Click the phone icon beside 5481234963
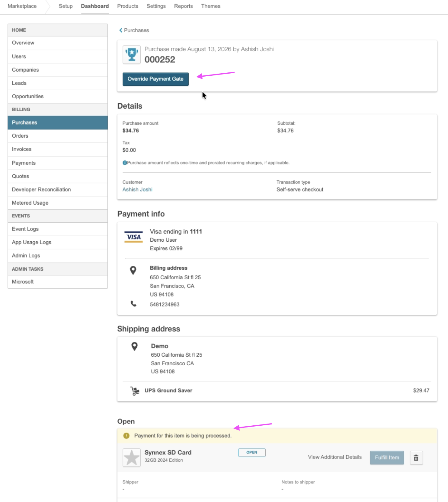Image resolution: width=448 pixels, height=502 pixels. pyautogui.click(x=133, y=304)
